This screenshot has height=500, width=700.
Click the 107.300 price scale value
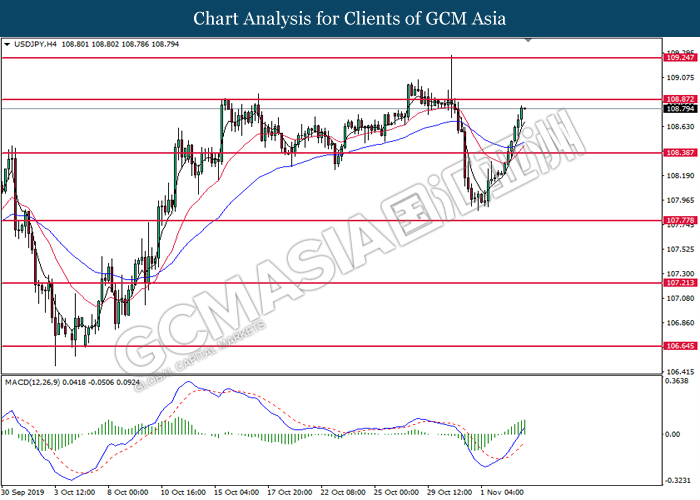[x=680, y=274]
